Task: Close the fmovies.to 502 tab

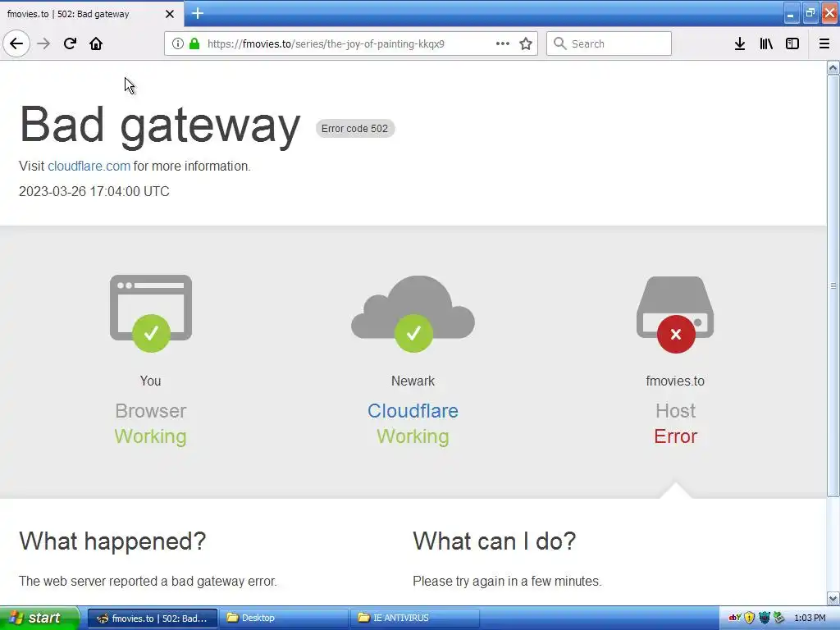Action: pyautogui.click(x=169, y=14)
